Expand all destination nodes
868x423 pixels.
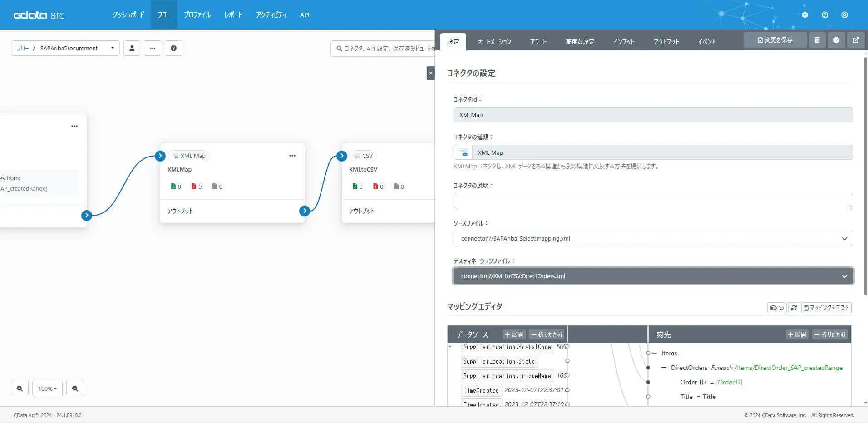click(797, 334)
